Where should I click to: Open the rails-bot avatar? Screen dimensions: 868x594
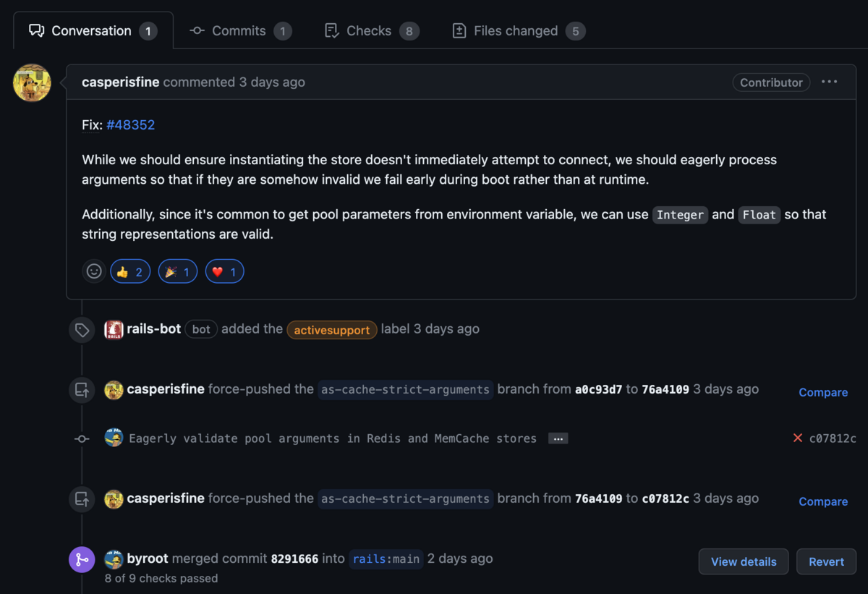click(x=114, y=329)
